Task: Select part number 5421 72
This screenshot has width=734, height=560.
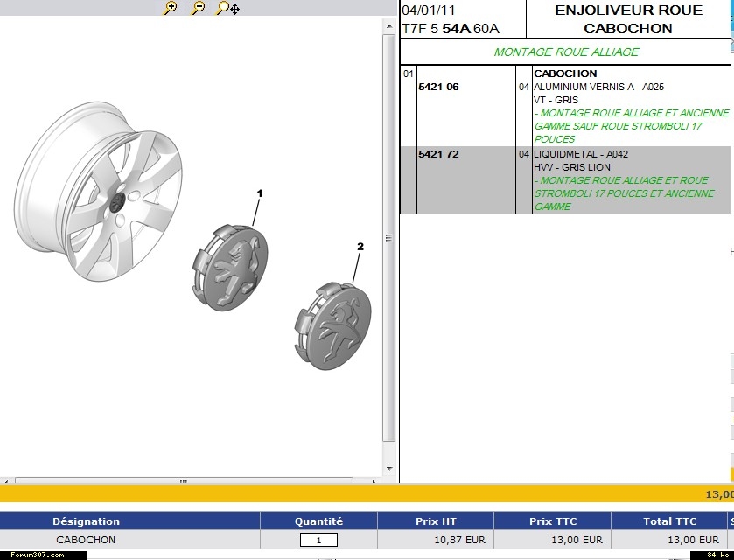Action: 438,154
